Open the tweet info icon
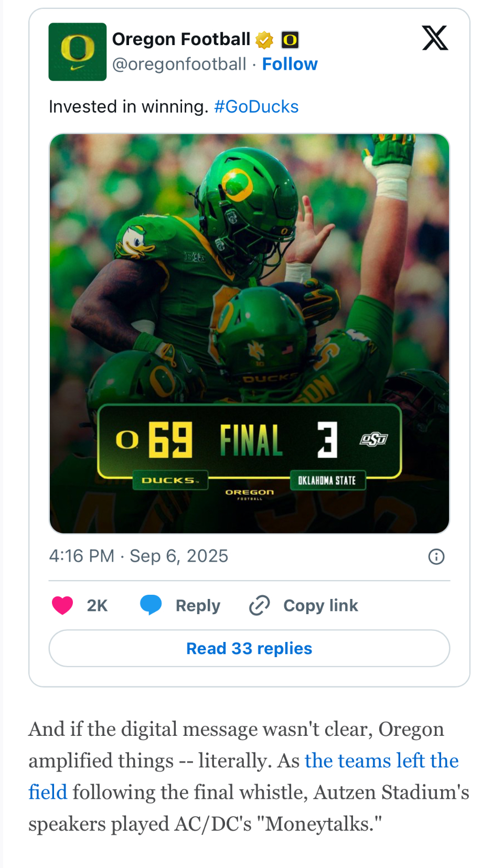This screenshot has height=868, width=492. pyautogui.click(x=436, y=556)
